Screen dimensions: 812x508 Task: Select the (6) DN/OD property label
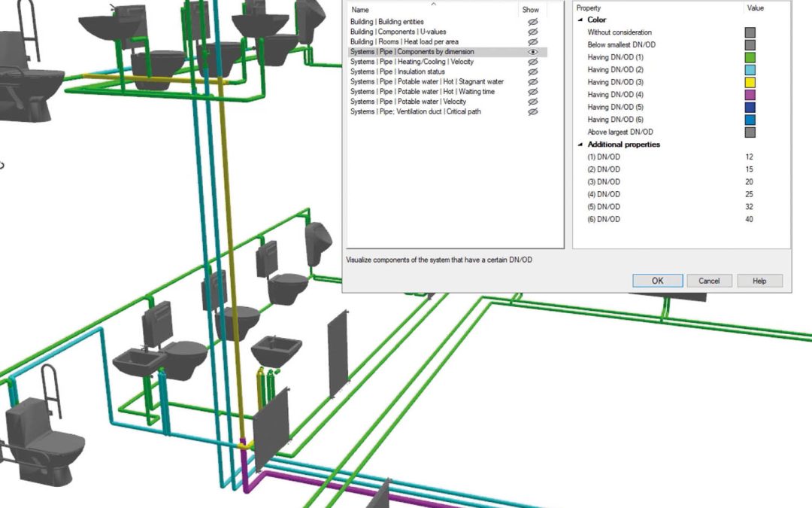603,219
